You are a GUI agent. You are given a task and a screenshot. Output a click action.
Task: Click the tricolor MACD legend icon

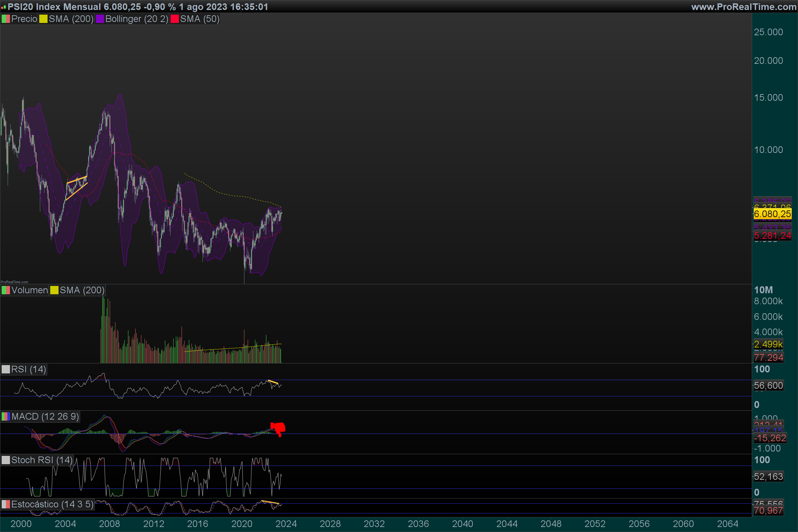point(6,417)
